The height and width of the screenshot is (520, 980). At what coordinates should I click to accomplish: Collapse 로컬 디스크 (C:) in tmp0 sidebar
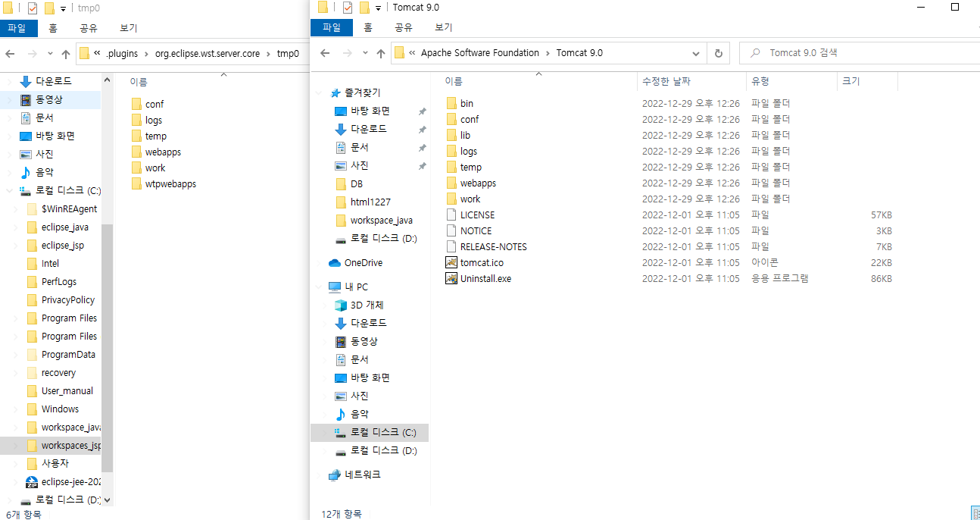tap(9, 191)
